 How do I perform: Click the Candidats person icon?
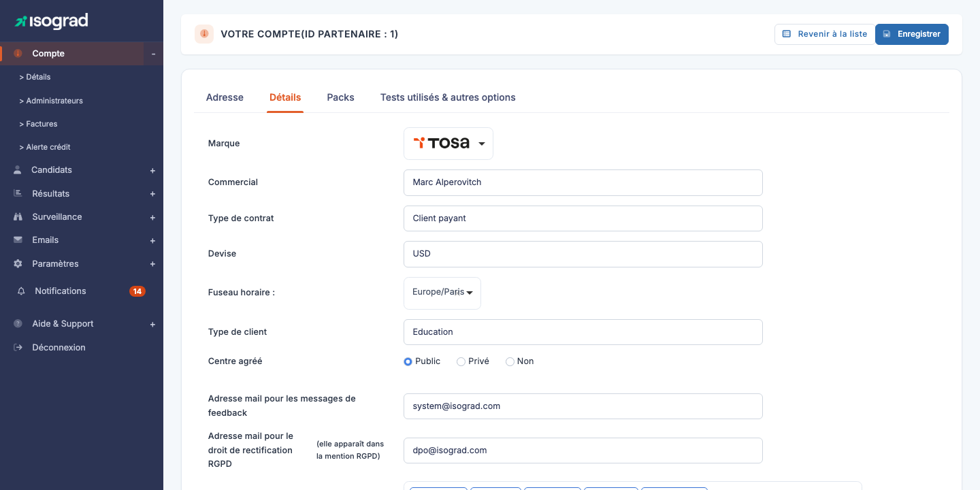coord(18,170)
